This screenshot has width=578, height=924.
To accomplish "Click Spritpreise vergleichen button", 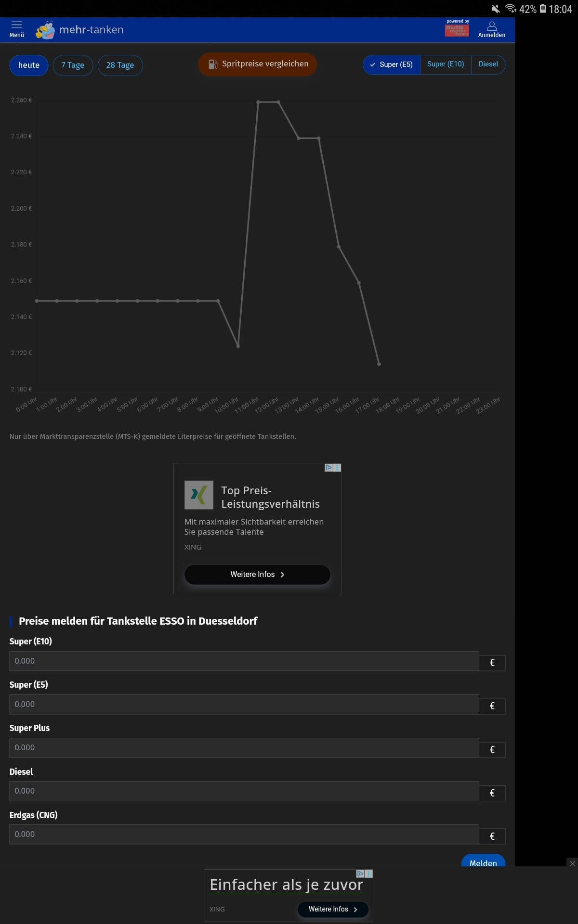I will point(258,64).
